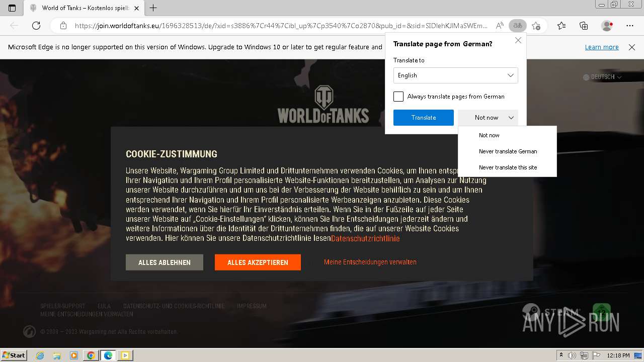
Task: Click ALLES AKZEPTIEREN button
Action: 258,262
